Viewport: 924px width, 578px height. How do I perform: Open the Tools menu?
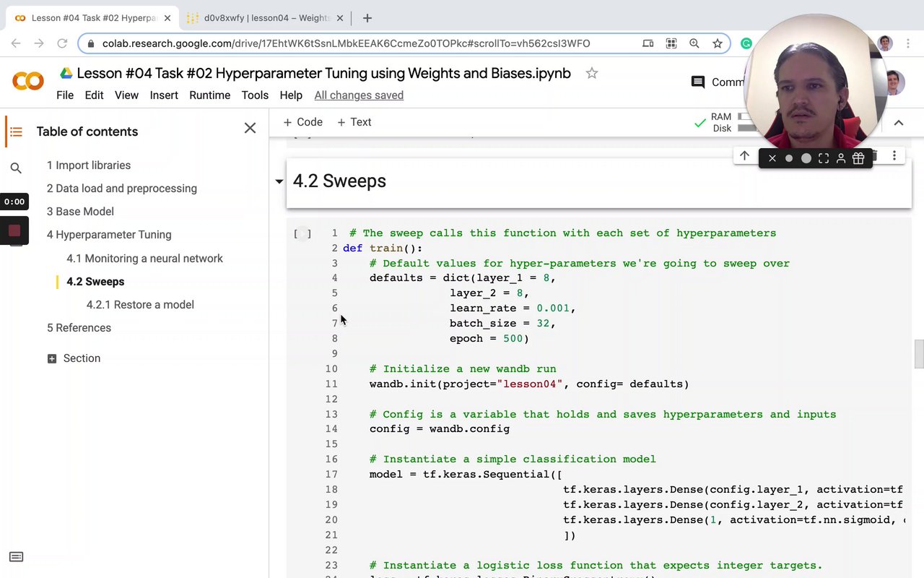coord(255,95)
